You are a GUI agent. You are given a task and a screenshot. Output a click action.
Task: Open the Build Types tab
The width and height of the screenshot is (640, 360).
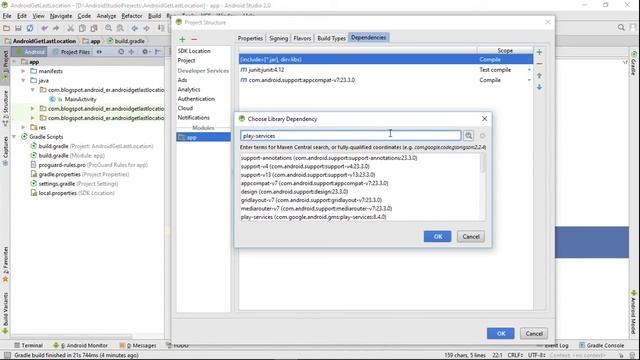pos(331,38)
